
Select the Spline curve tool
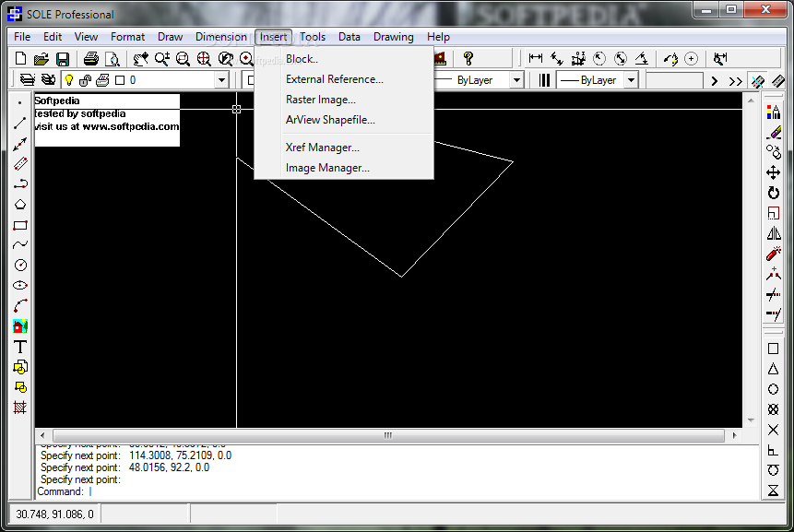(x=19, y=245)
